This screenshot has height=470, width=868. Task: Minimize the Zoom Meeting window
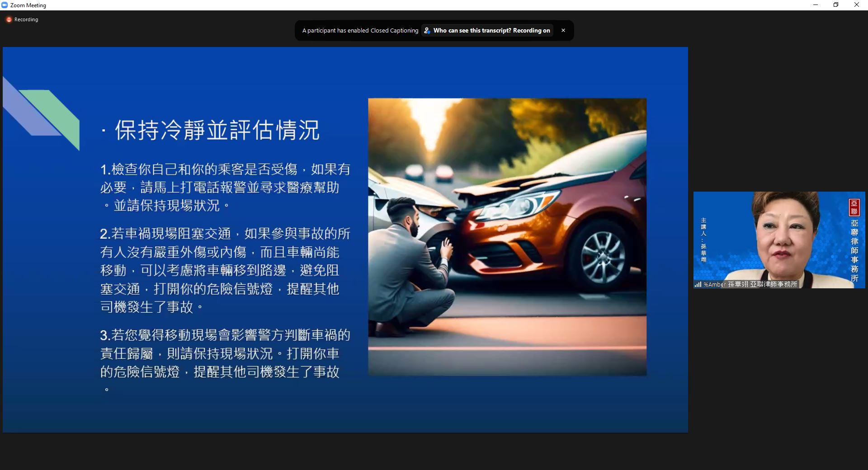(x=816, y=5)
